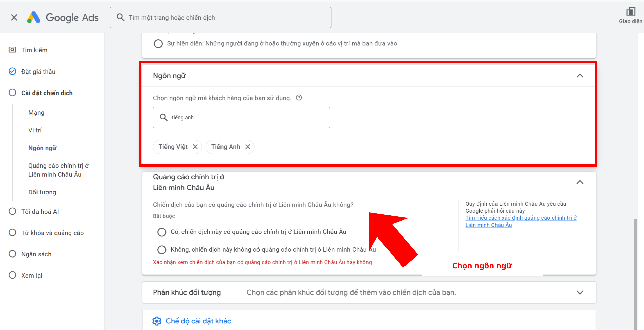The image size is (644, 330).
Task: Select the Sự hiện diện location option
Action: coord(158,44)
